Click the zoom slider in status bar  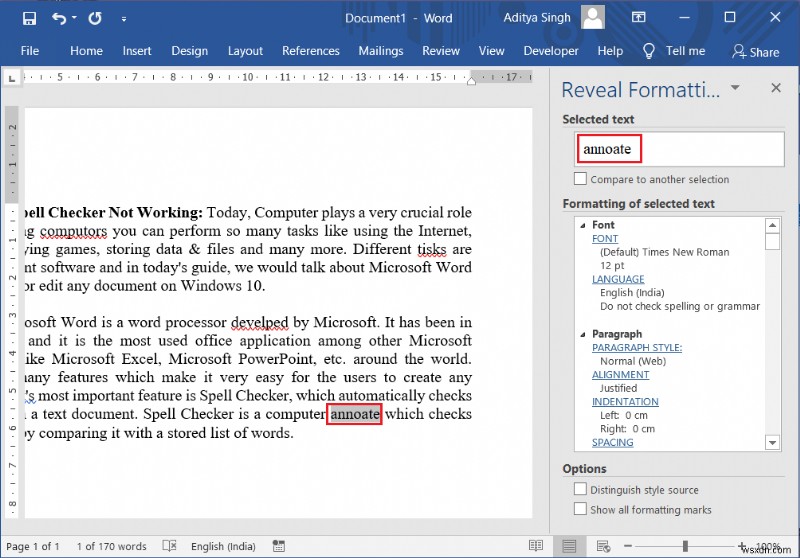[685, 546]
